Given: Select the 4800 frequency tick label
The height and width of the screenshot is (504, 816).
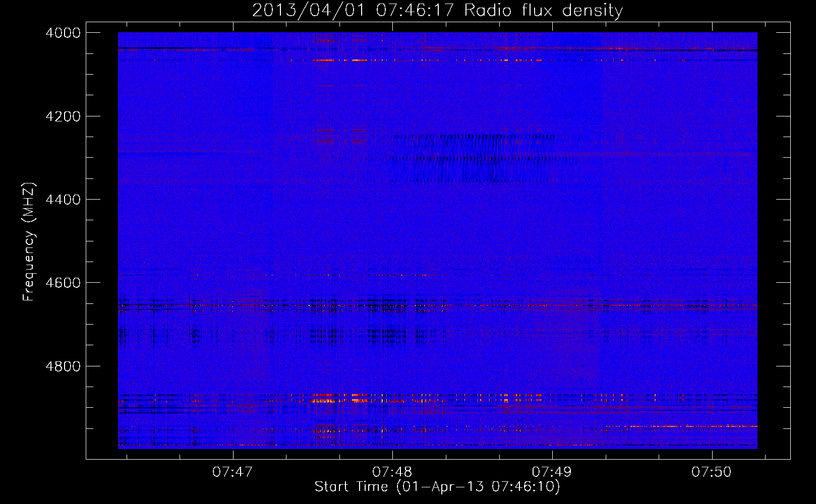Looking at the screenshot, I should [x=63, y=366].
